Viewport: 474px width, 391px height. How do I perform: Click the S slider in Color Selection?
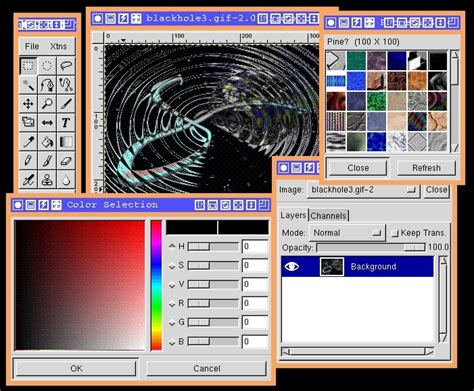pyautogui.click(x=213, y=266)
